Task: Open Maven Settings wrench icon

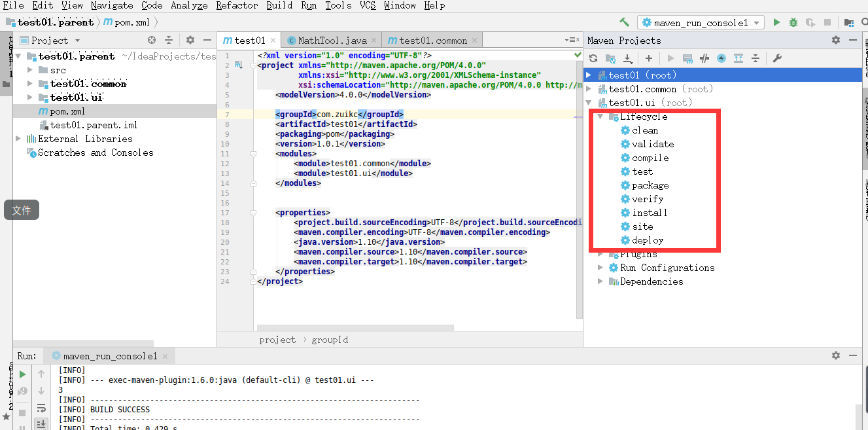Action: pyautogui.click(x=777, y=58)
